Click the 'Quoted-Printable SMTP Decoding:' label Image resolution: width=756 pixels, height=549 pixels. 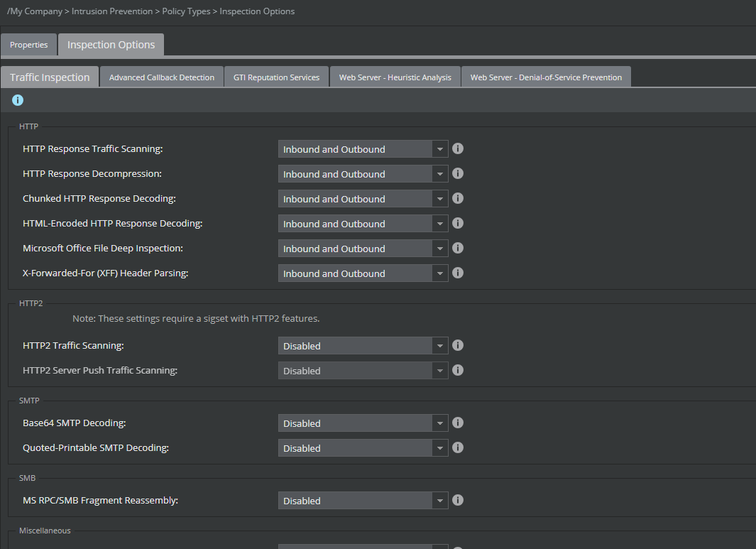pos(95,447)
